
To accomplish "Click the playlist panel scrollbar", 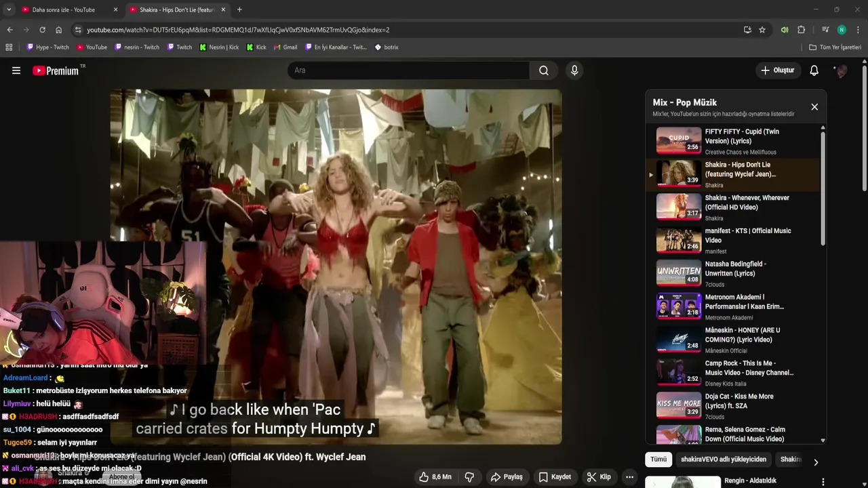I will point(823,188).
